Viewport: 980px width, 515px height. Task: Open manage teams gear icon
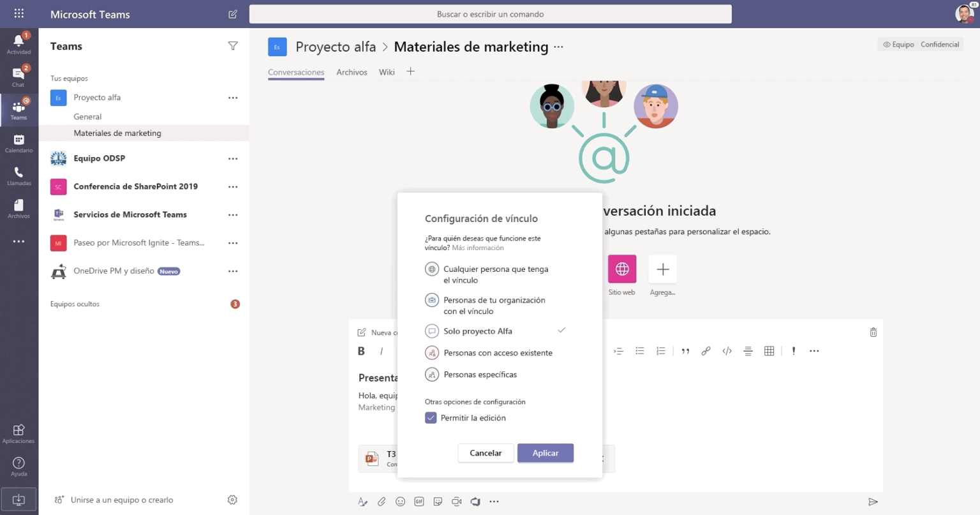click(x=232, y=500)
